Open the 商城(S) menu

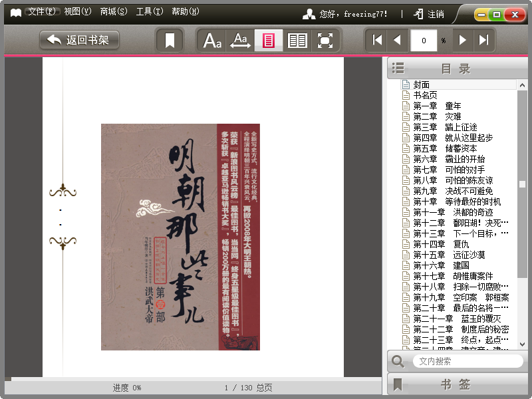114,11
